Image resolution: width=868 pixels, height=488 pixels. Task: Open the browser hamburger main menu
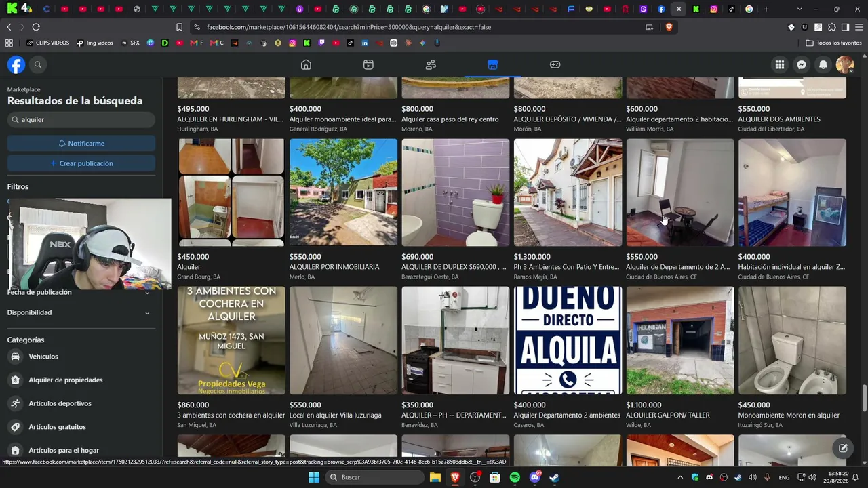(x=859, y=27)
